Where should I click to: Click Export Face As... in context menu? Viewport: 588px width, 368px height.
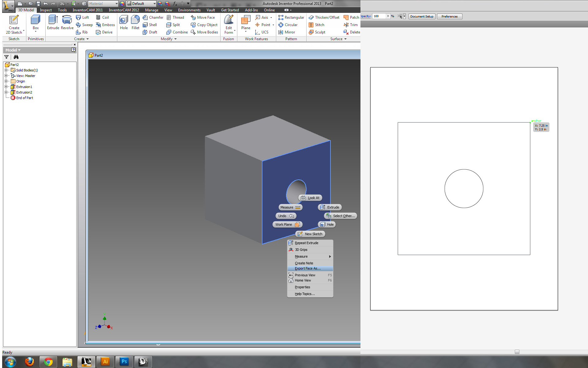tap(308, 268)
